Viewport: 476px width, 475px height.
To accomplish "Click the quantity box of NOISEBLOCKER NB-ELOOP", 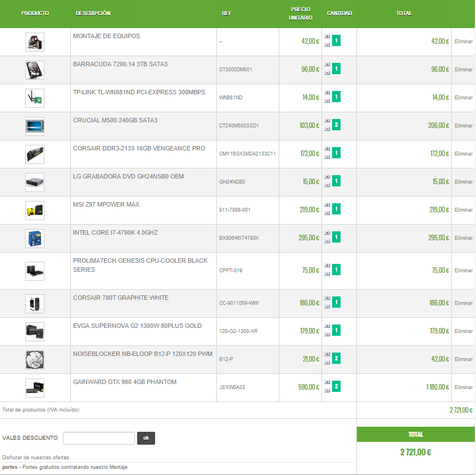I will (337, 358).
